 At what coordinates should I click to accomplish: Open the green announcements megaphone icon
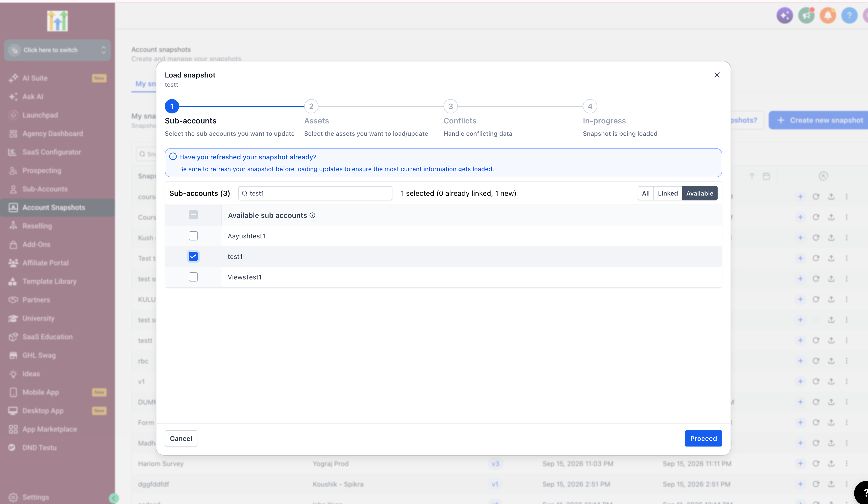806,15
